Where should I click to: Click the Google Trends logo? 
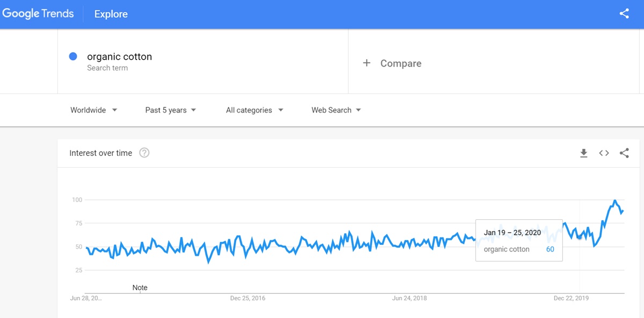tap(38, 14)
